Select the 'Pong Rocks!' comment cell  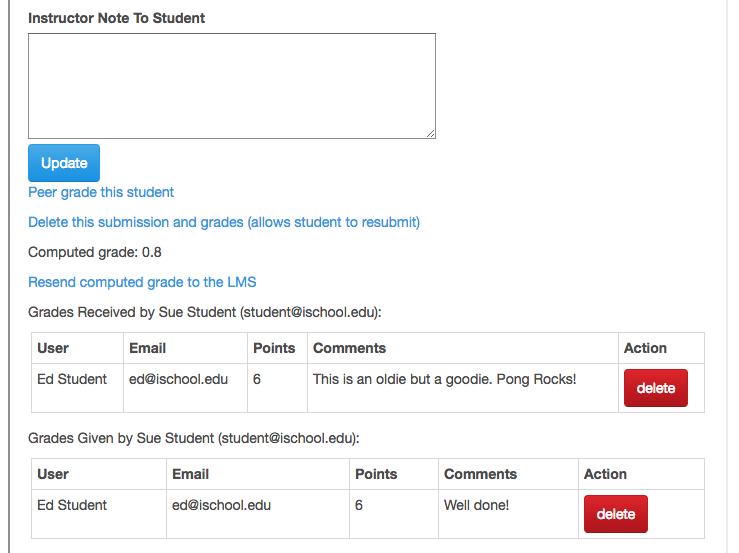click(444, 379)
